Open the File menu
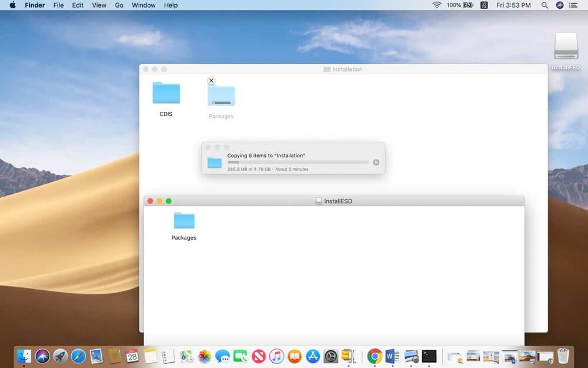The image size is (588, 368). point(58,5)
